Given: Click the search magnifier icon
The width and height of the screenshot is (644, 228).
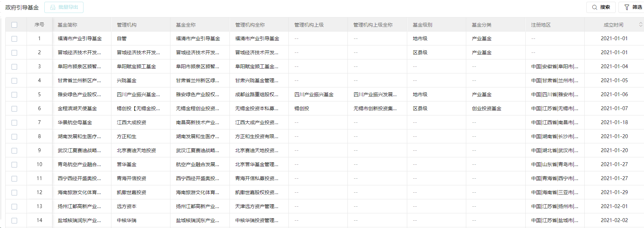Looking at the screenshot, I should (x=594, y=7).
